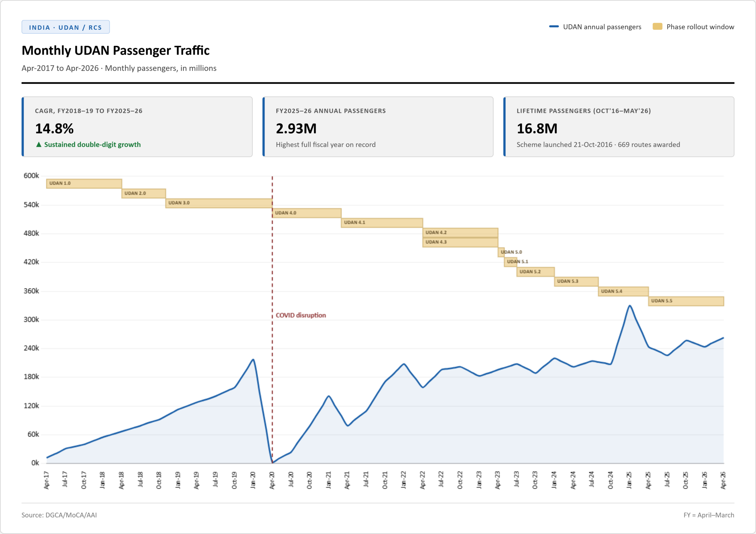Select the UDAN 4.3 phase bar
Image resolution: width=756 pixels, height=534 pixels.
460,242
